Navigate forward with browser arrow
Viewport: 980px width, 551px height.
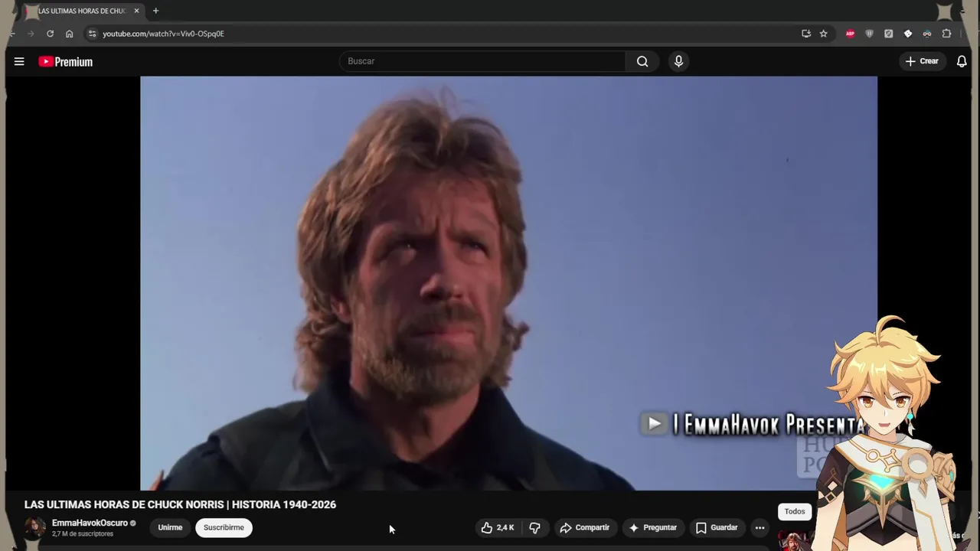[31, 34]
